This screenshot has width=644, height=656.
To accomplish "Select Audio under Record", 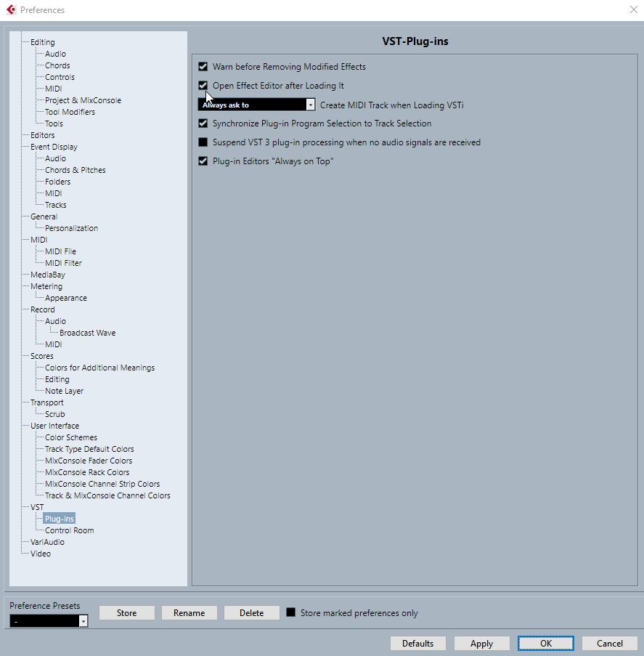I will tap(55, 321).
